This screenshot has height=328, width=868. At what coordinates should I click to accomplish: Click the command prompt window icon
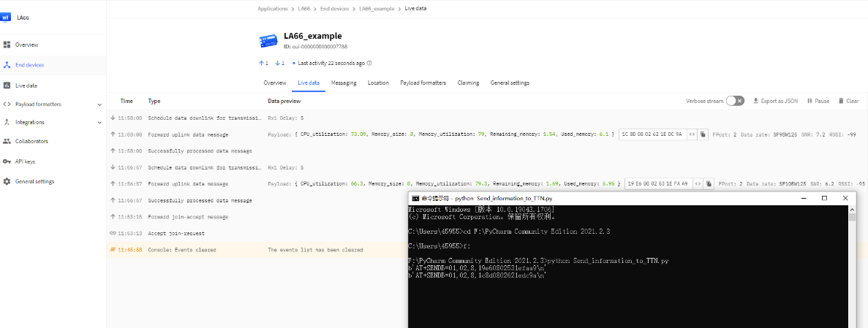point(415,198)
